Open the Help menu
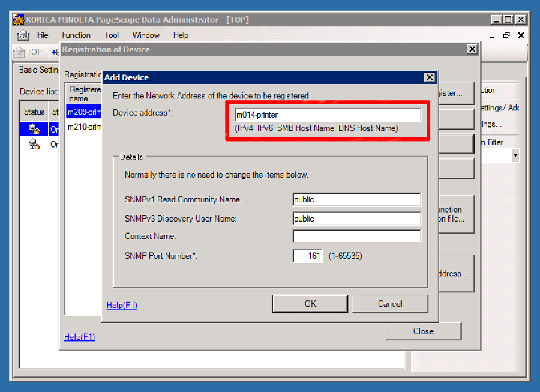Viewport: 540px width, 392px height. (x=181, y=35)
